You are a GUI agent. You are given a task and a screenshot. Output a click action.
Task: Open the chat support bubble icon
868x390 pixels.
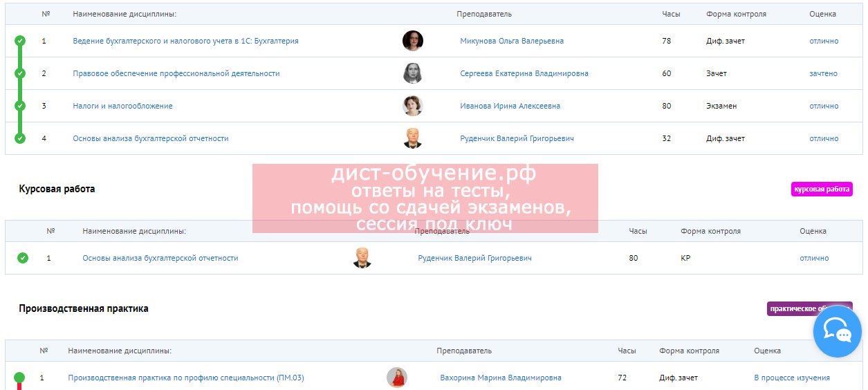(837, 333)
